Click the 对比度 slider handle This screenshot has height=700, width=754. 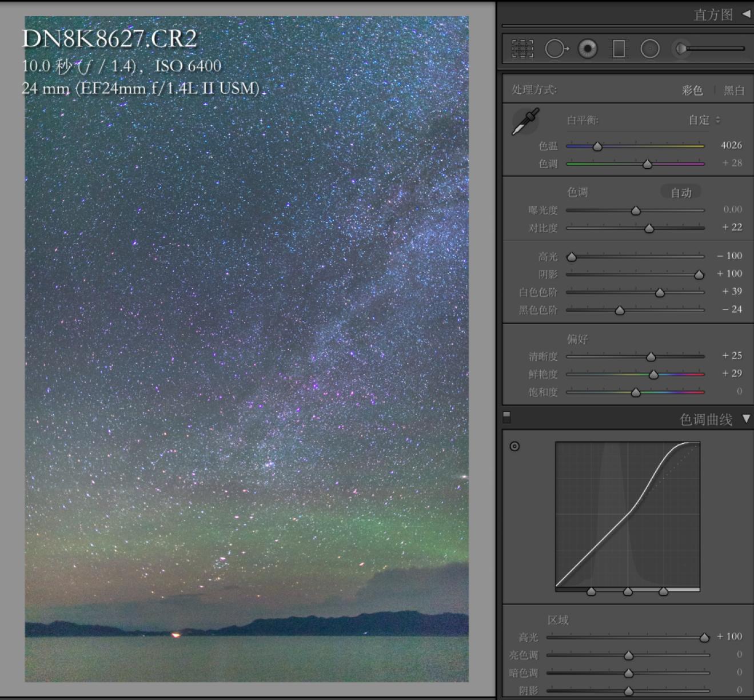(649, 228)
